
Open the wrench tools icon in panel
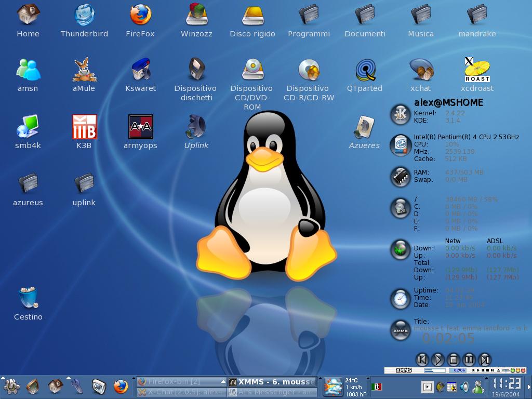click(x=77, y=386)
